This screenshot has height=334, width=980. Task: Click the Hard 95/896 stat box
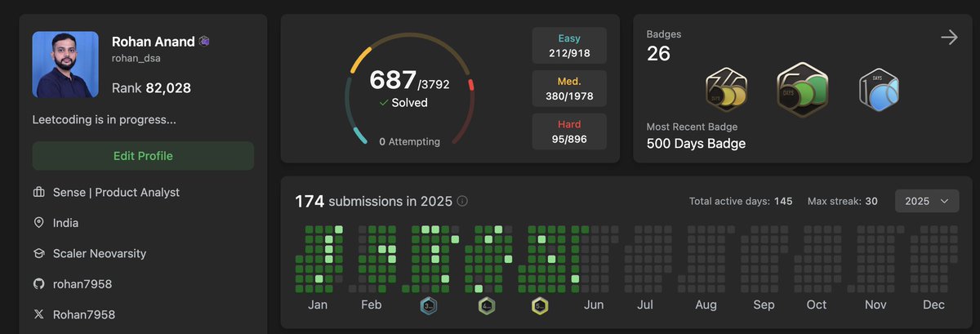pyautogui.click(x=569, y=131)
